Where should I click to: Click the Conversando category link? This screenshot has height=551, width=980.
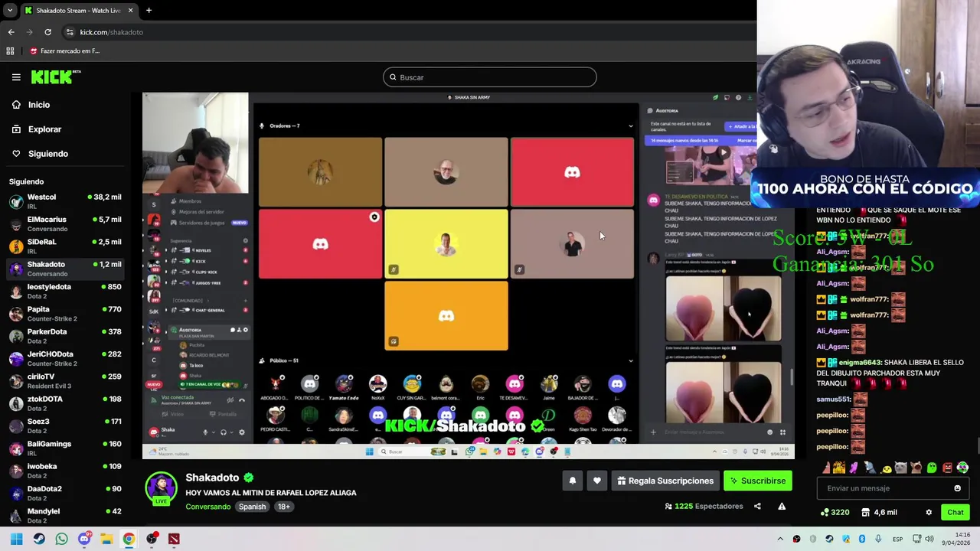[207, 507]
